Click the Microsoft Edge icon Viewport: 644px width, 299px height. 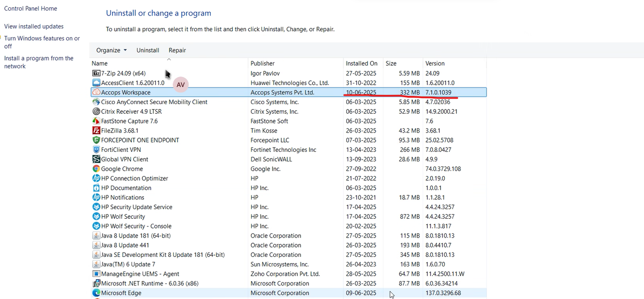(96, 293)
